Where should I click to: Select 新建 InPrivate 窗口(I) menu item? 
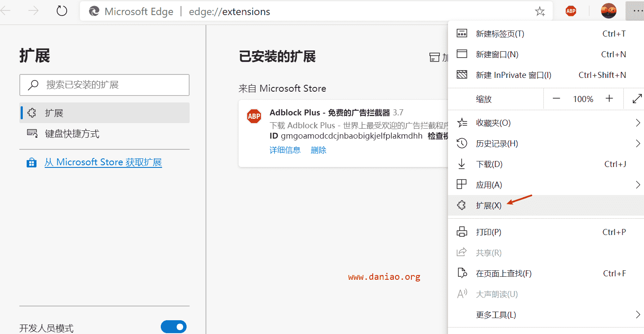(546, 75)
